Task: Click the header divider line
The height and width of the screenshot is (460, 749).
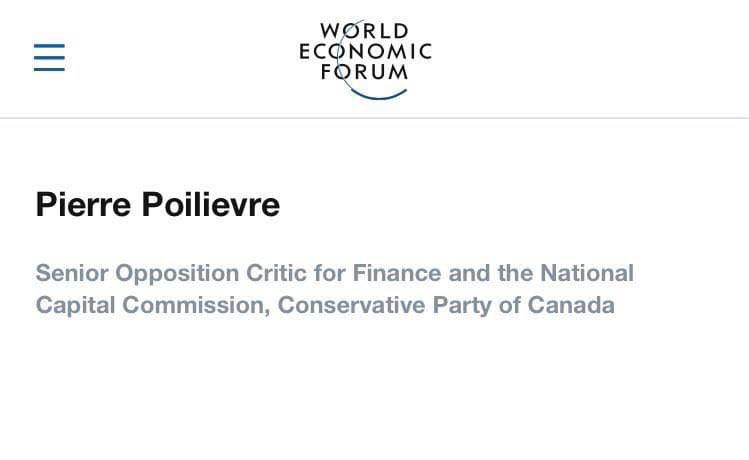Action: [374, 118]
